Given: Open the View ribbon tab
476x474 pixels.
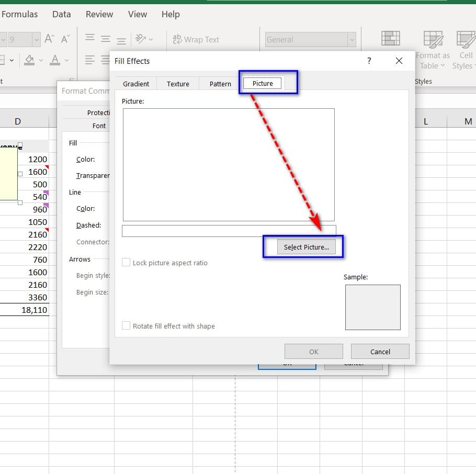Looking at the screenshot, I should click(138, 14).
